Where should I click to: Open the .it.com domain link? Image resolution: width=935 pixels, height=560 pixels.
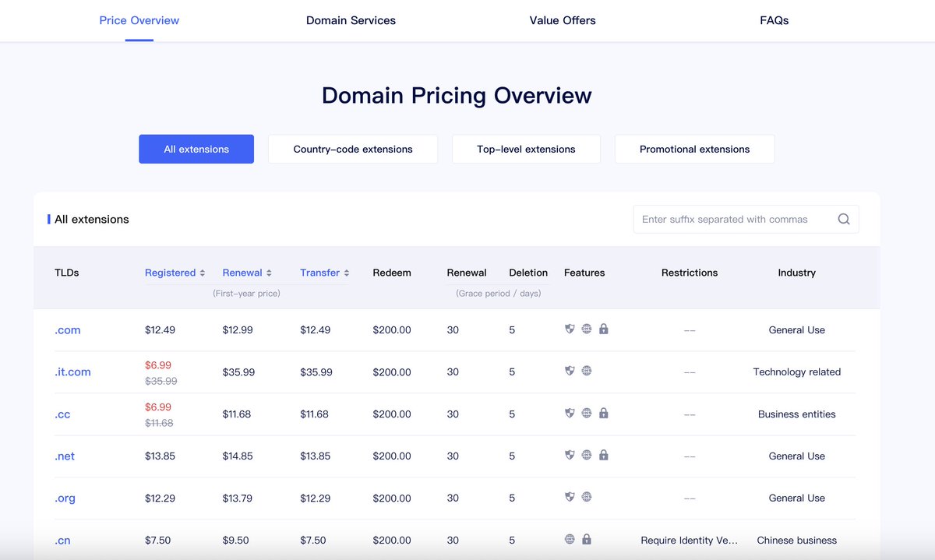click(72, 372)
